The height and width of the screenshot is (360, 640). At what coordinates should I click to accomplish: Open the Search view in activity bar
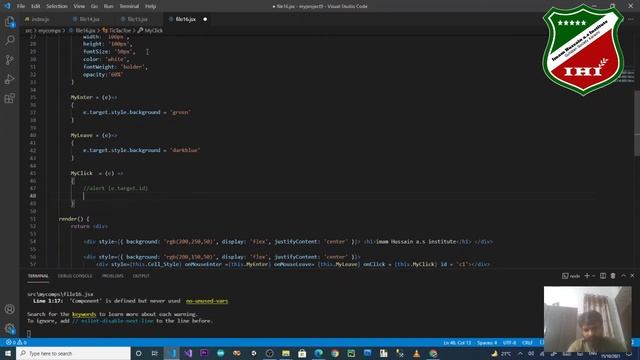tap(10, 40)
